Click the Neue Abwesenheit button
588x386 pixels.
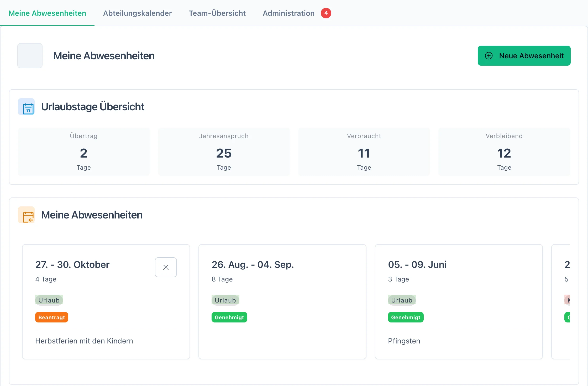(524, 56)
